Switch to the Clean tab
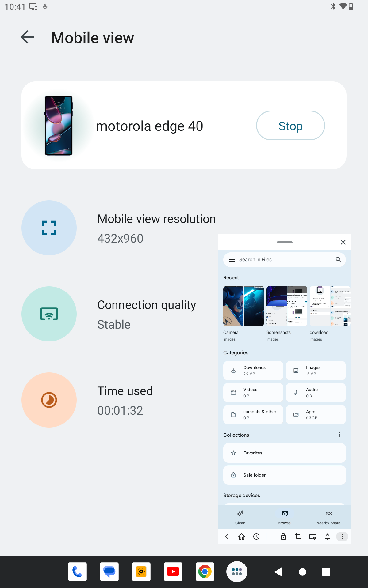Viewport: 368px width, 588px height. [240, 517]
